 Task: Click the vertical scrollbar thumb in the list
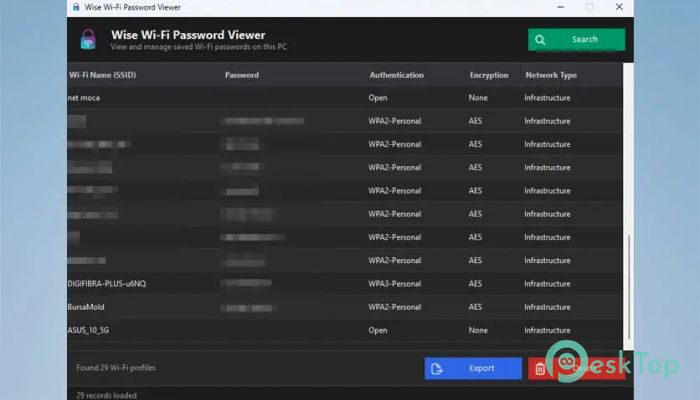pos(629,287)
